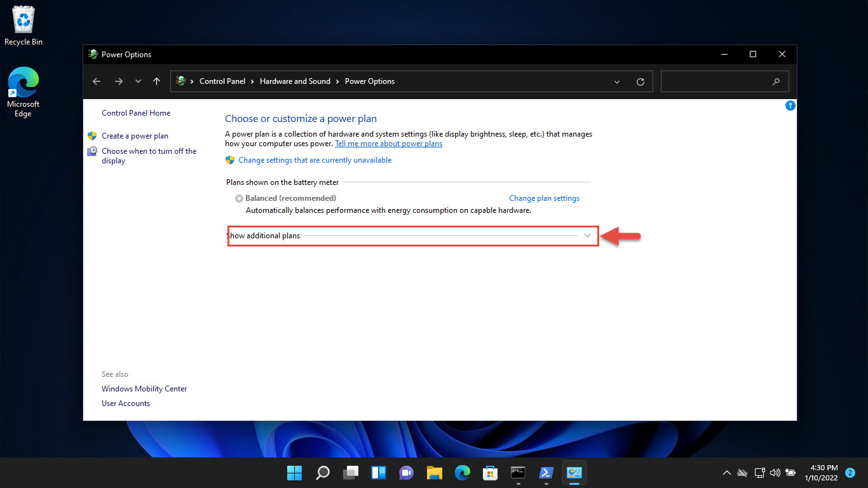Navigate to Hardware and Sound breadcrumb
This screenshot has width=868, height=488.
coord(295,81)
